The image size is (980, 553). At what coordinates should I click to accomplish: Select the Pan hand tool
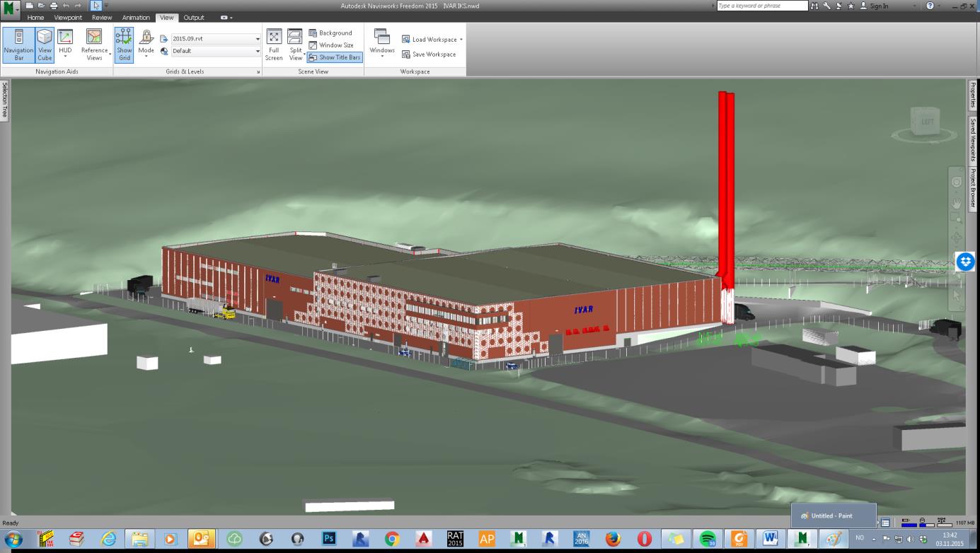click(957, 202)
